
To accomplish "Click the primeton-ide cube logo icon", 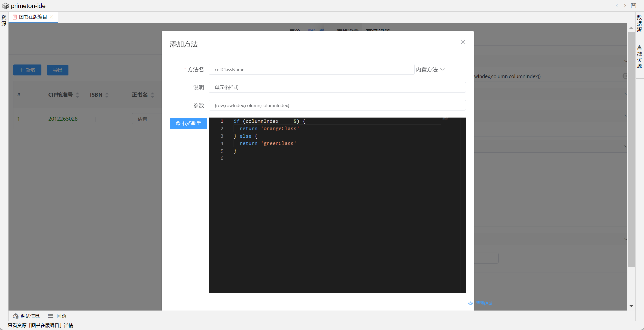I will 5,6.
